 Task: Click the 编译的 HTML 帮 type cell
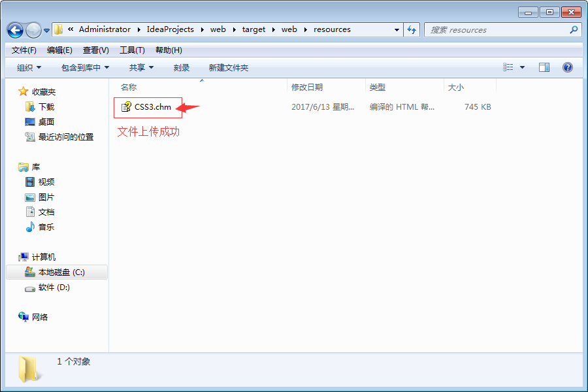click(x=402, y=107)
